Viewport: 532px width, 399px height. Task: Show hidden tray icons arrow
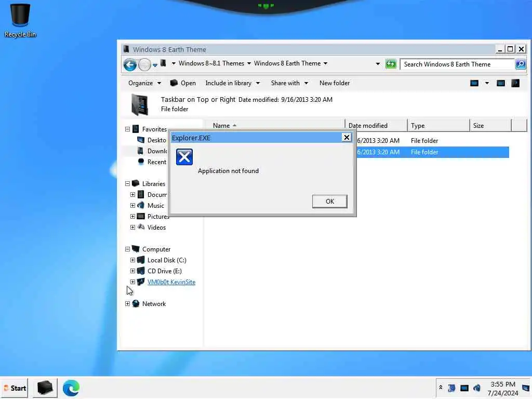(x=441, y=388)
